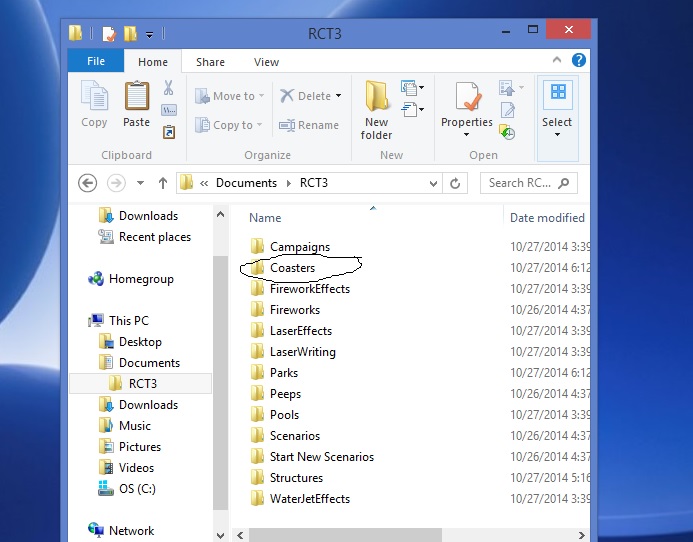Viewport: 693px width, 542px height.
Task: Open the Delete dropdown arrow
Action: [338, 96]
